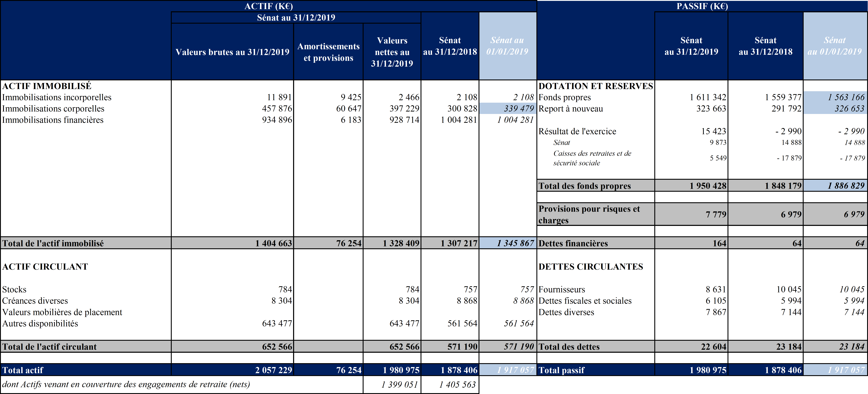
Task: Click Valeurs brutes au 31/12/2019 column header
Action: pyautogui.click(x=232, y=52)
